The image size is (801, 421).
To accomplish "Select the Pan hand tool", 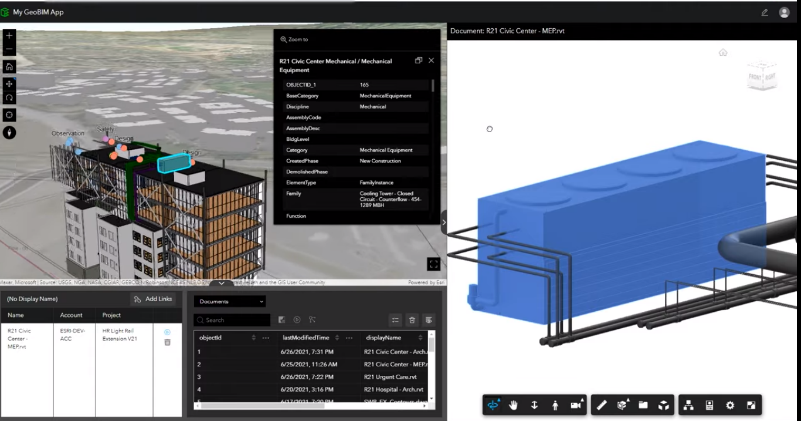I will coord(513,405).
